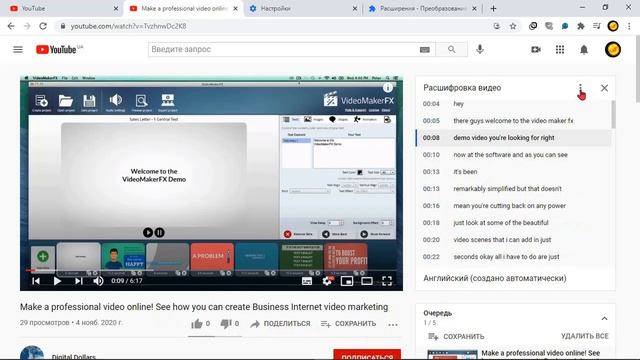
Task: Open more actions dots under video
Action: [x=393, y=325]
